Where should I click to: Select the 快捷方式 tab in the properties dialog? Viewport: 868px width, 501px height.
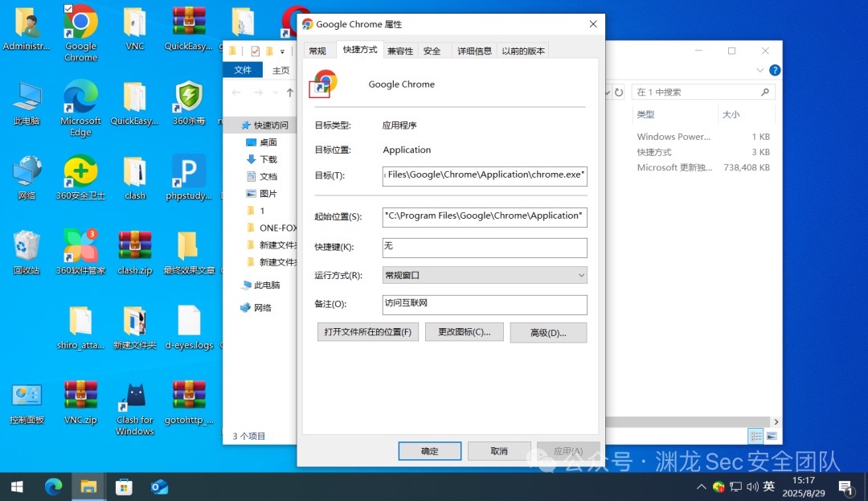360,49
